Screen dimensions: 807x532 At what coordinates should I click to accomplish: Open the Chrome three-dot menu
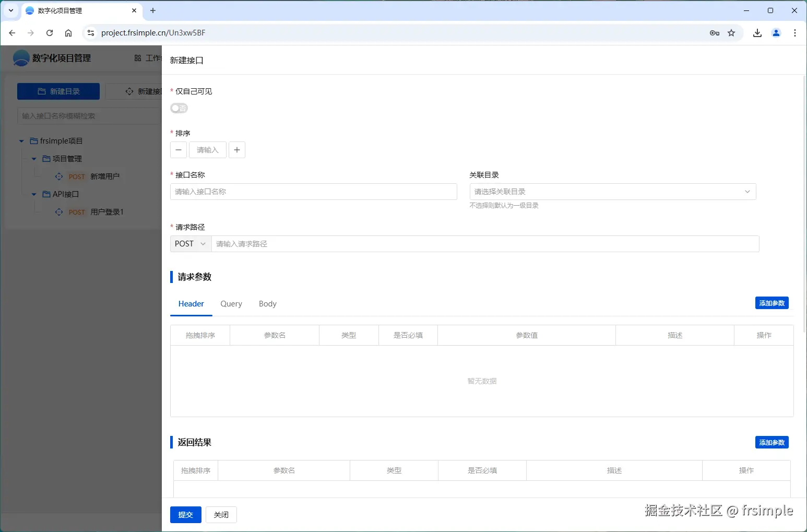click(794, 33)
